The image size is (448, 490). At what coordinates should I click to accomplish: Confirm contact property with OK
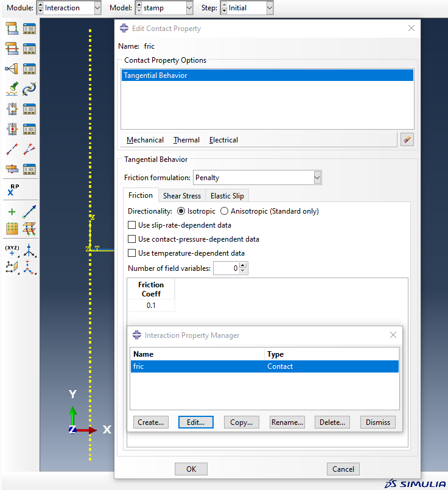coord(191,469)
